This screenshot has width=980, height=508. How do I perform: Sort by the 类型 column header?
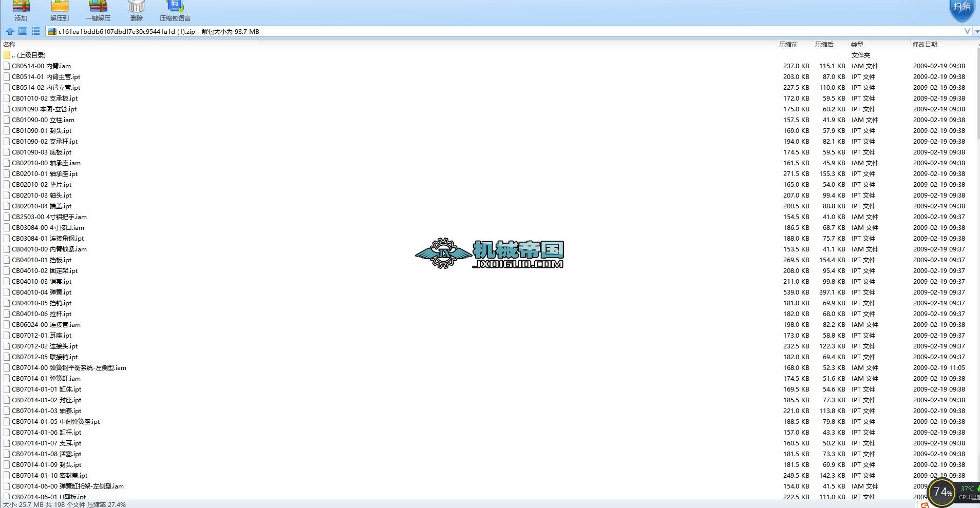[x=857, y=45]
